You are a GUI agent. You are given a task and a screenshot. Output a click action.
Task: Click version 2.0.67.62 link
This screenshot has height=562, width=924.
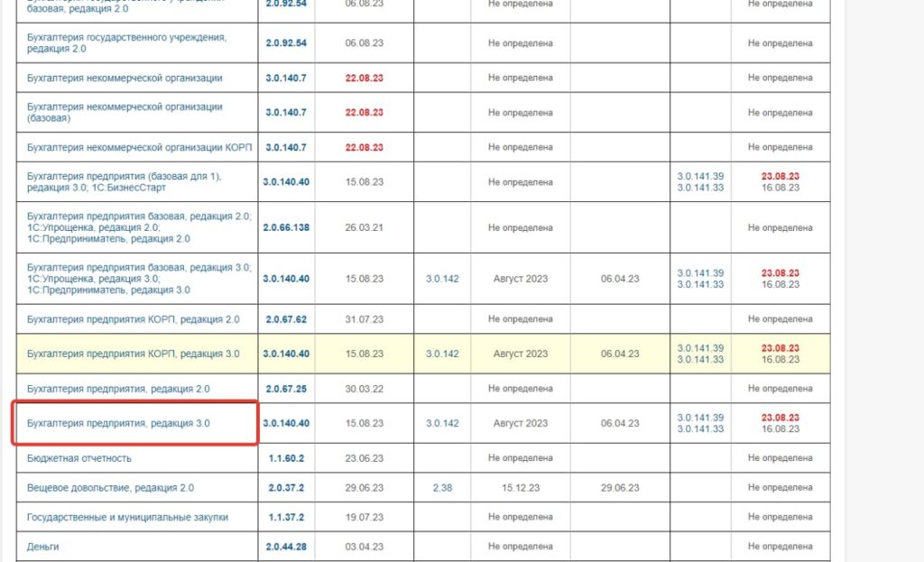tap(286, 319)
